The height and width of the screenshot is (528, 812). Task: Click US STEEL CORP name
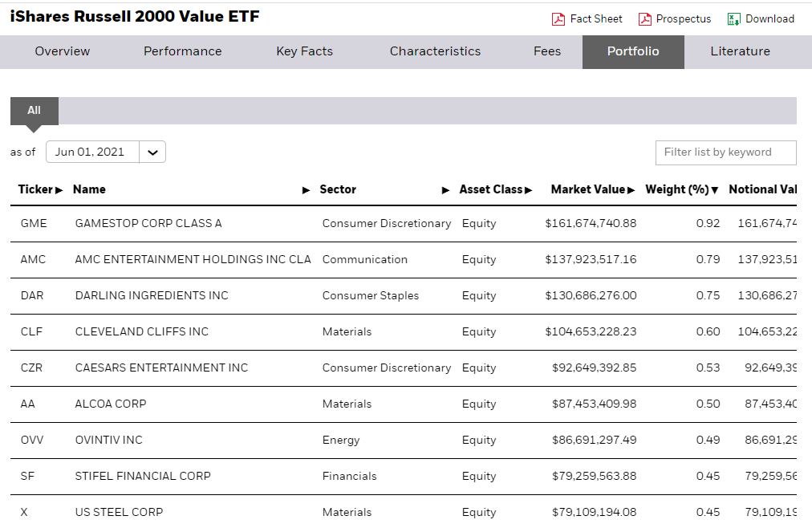pos(119,513)
